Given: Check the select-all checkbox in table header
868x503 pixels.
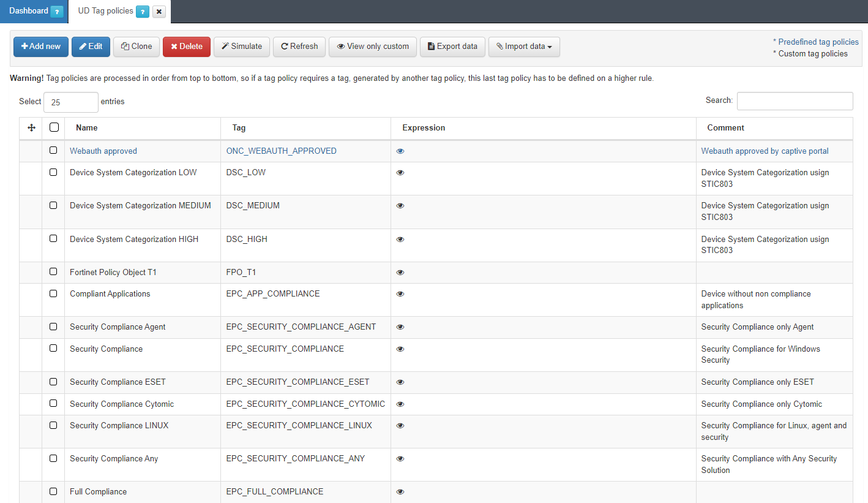Looking at the screenshot, I should (x=54, y=127).
